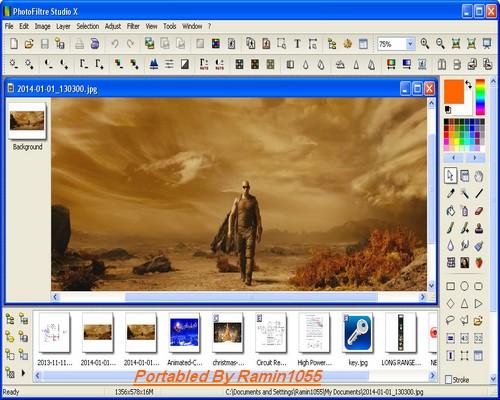Open the zoom percentage 75% dropdown
This screenshot has height=400, width=500.
tap(411, 44)
